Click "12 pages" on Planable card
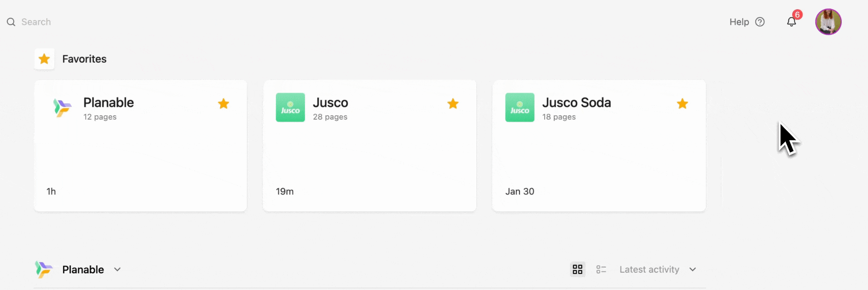Screen dimensions: 868x290 [x=100, y=117]
